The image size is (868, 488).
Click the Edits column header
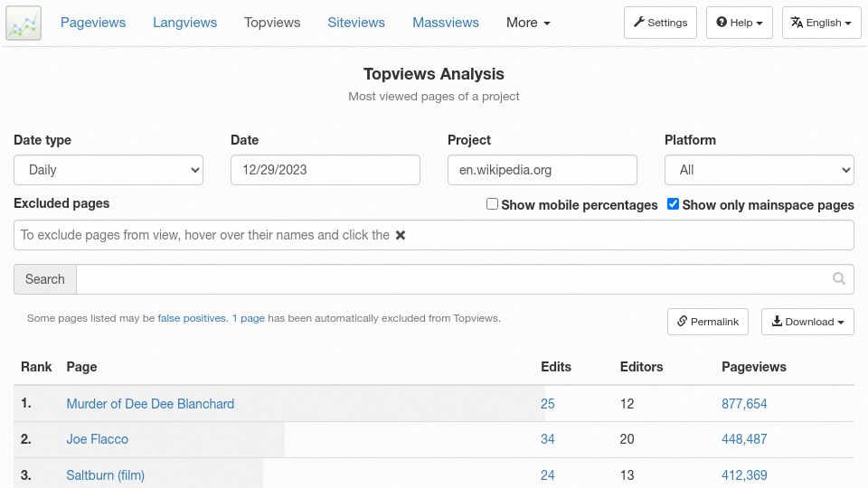[556, 367]
